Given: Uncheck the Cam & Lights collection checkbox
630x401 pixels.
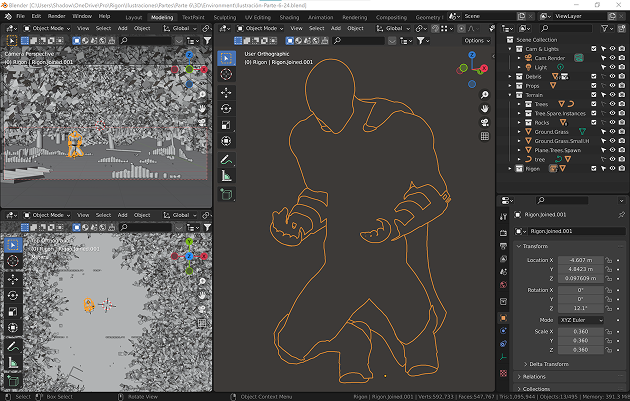Looking at the screenshot, I should point(594,49).
